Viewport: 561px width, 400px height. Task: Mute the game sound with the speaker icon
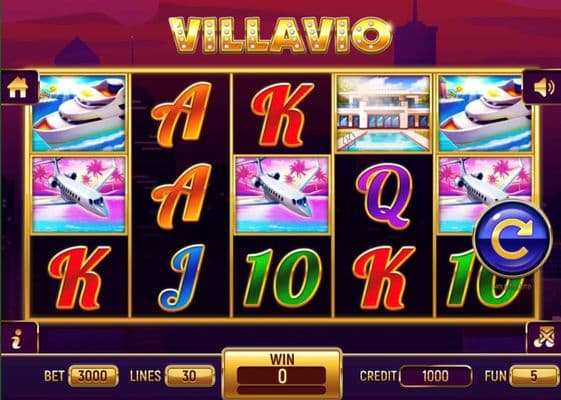tap(543, 87)
